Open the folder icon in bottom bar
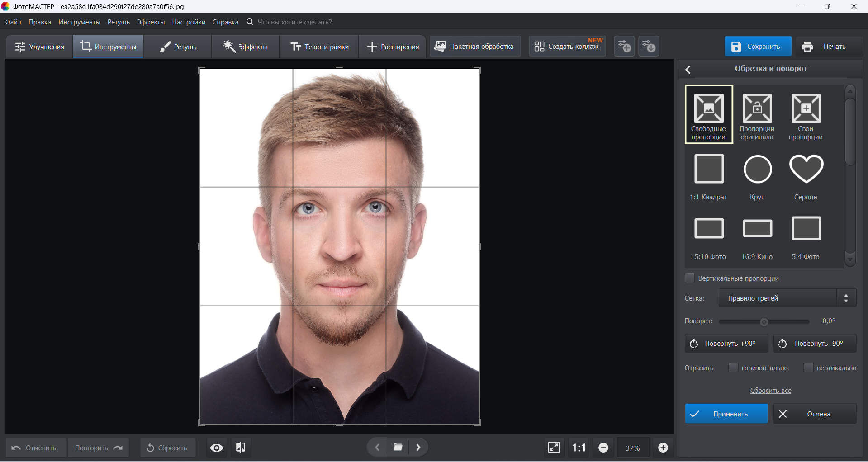This screenshot has height=462, width=868. 398,448
